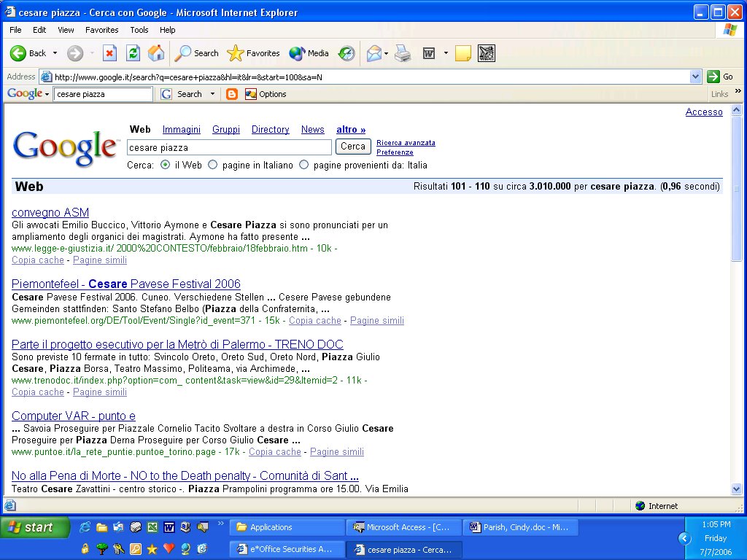Switch to the Parish, Cindy.doc taskbar window
Screen dimensions: 747x560
(x=521, y=527)
